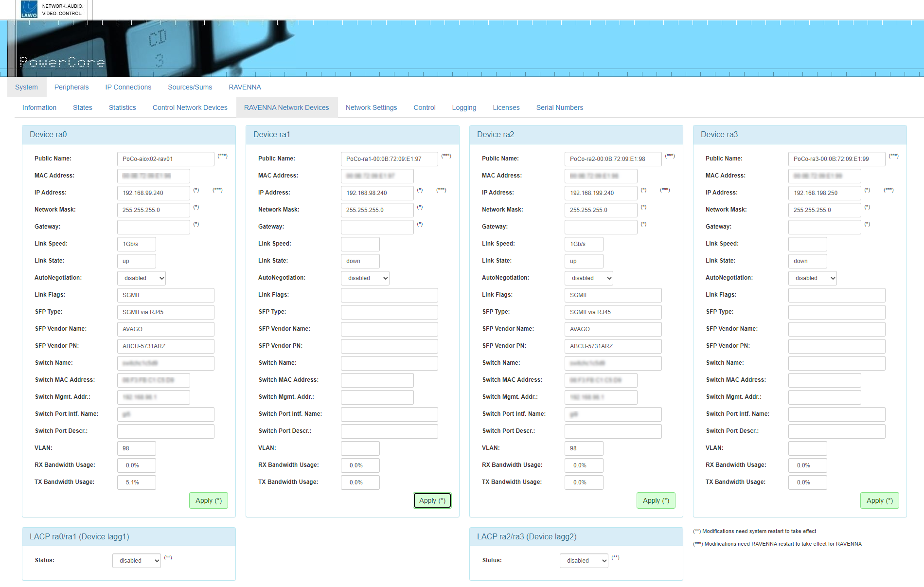Expand AutoNegotiation dropdown for Device ra1

365,278
